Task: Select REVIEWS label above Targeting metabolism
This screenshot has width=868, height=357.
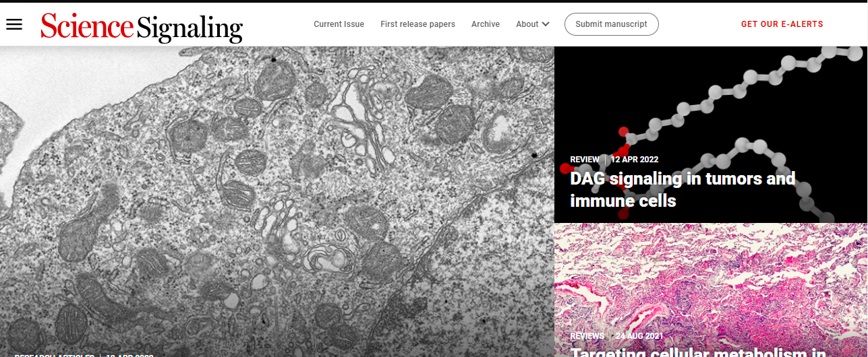Action: click(x=587, y=336)
